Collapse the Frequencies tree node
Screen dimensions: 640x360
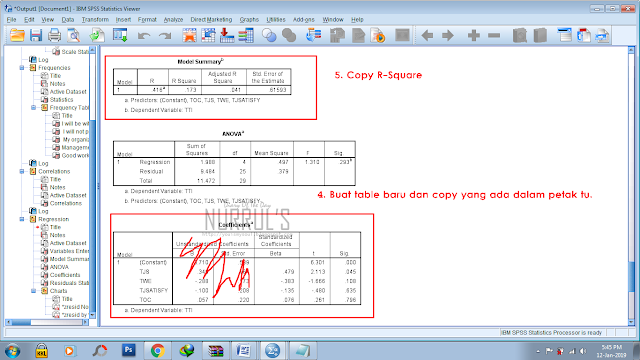point(22,68)
